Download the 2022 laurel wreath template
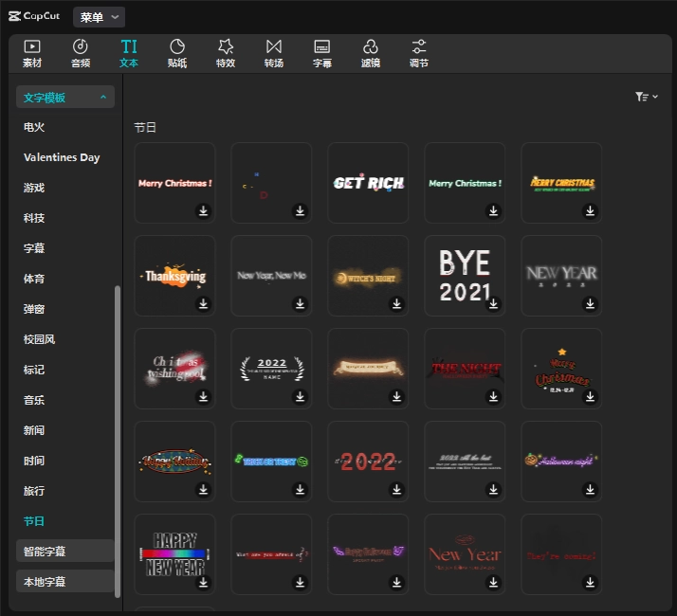The width and height of the screenshot is (677, 616). [x=300, y=396]
